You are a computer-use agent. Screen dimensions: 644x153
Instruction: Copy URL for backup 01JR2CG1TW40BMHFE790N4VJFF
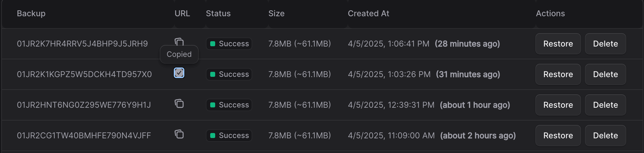[x=179, y=134]
